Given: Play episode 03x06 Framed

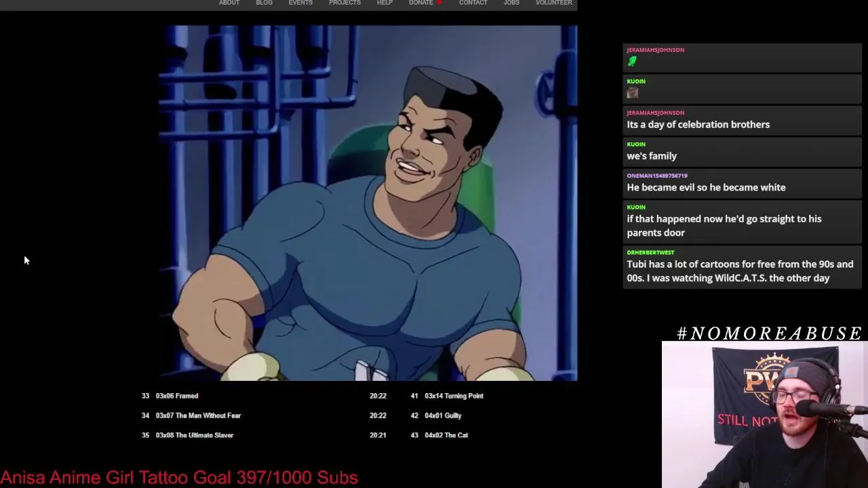Looking at the screenshot, I should pos(177,396).
